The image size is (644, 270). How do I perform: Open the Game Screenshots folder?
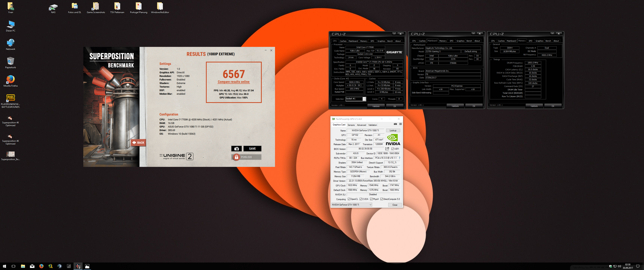pyautogui.click(x=96, y=8)
